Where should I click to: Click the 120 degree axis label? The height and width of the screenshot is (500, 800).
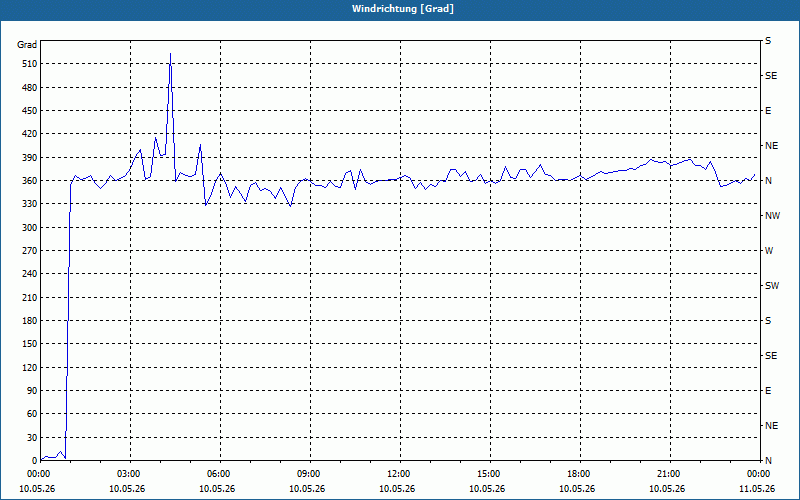click(x=30, y=367)
